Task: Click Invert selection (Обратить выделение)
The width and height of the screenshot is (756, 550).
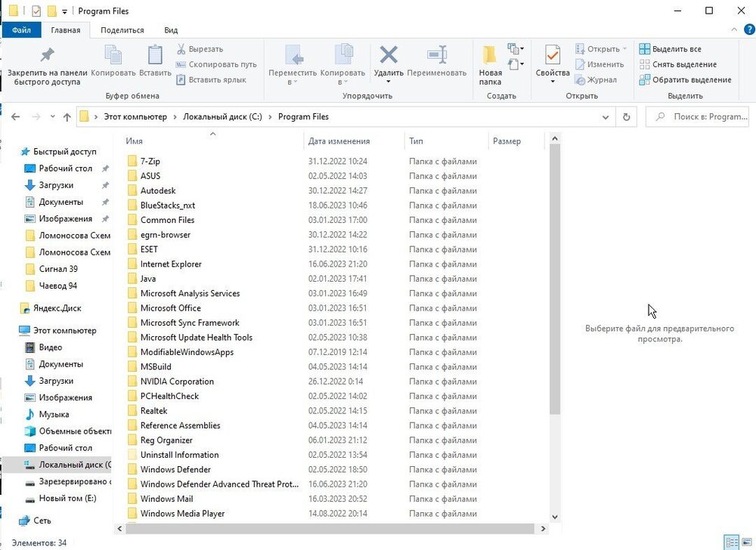Action: 685,80
